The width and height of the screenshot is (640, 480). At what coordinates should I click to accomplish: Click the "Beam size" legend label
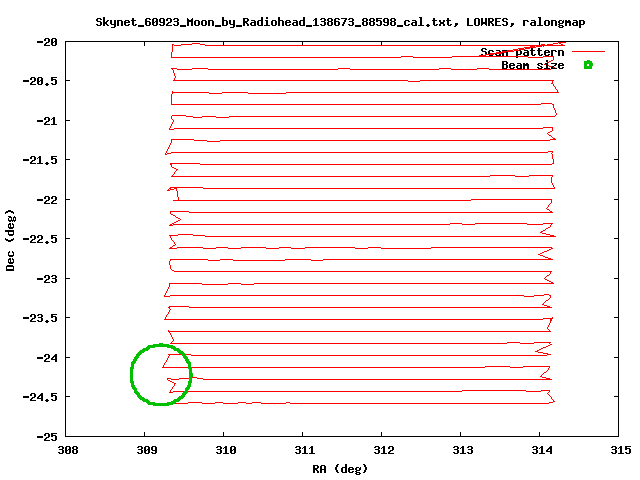(x=533, y=65)
